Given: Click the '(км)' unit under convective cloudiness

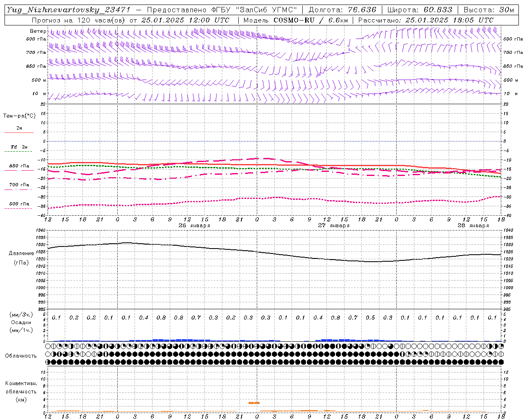Looking at the screenshot, I should point(21,399).
